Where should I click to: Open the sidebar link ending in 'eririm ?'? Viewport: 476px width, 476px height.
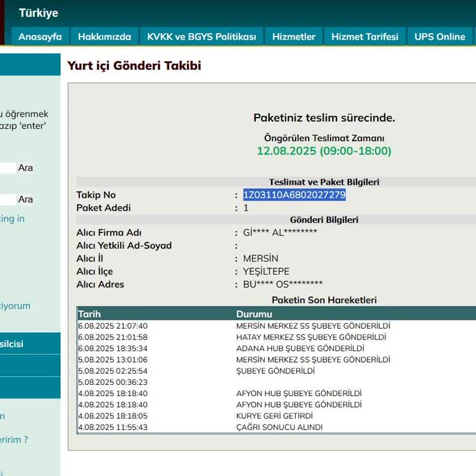click(14, 440)
